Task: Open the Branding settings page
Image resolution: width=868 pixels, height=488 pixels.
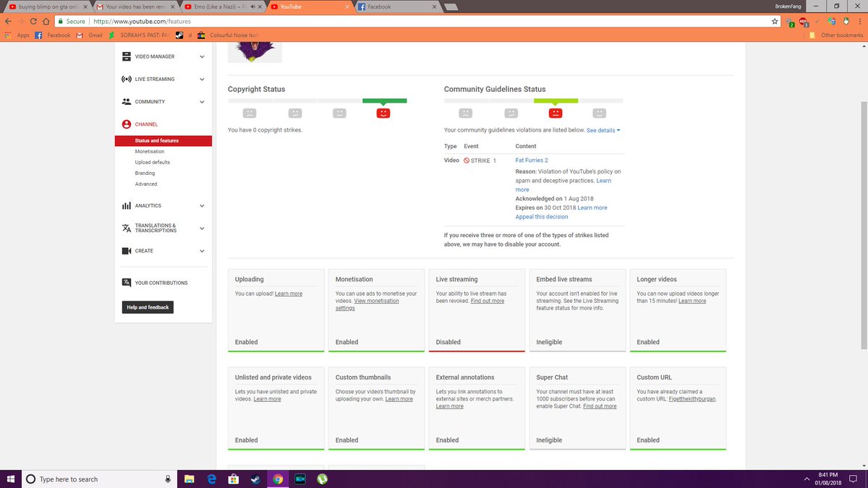Action: (x=145, y=174)
